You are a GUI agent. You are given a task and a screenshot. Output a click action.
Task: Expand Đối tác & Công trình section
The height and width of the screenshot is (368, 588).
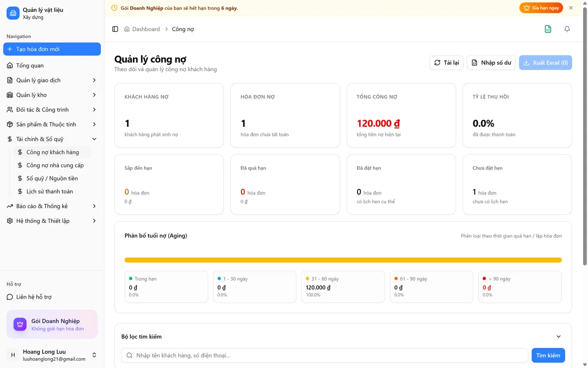coord(52,109)
